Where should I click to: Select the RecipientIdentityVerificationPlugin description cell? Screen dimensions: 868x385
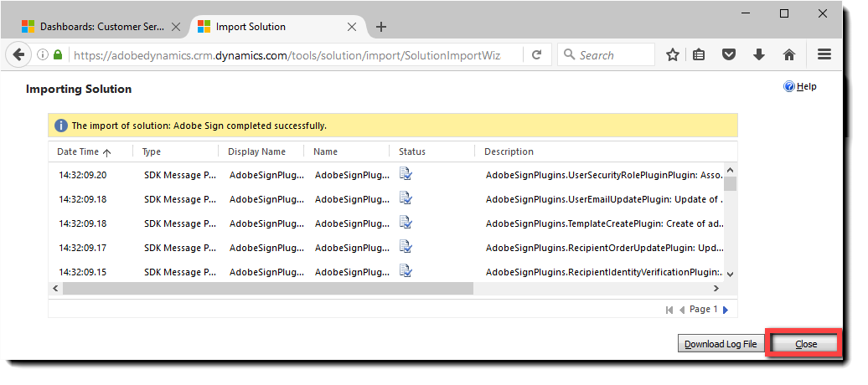(x=604, y=272)
